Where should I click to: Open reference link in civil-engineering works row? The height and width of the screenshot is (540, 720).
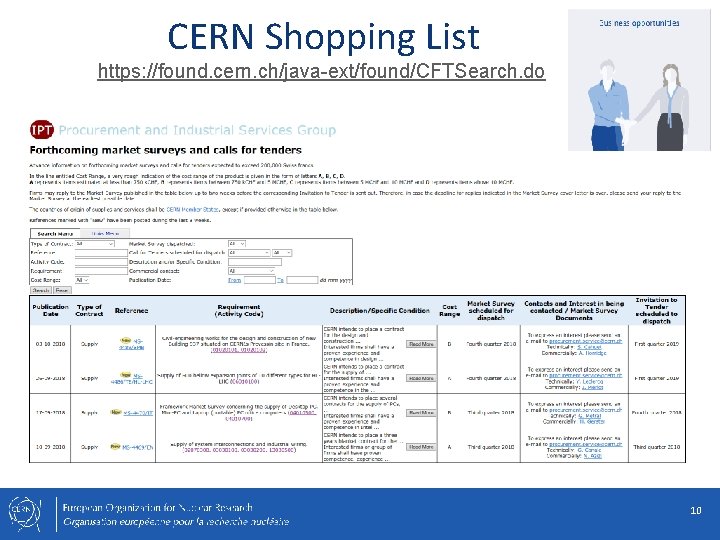point(132,344)
